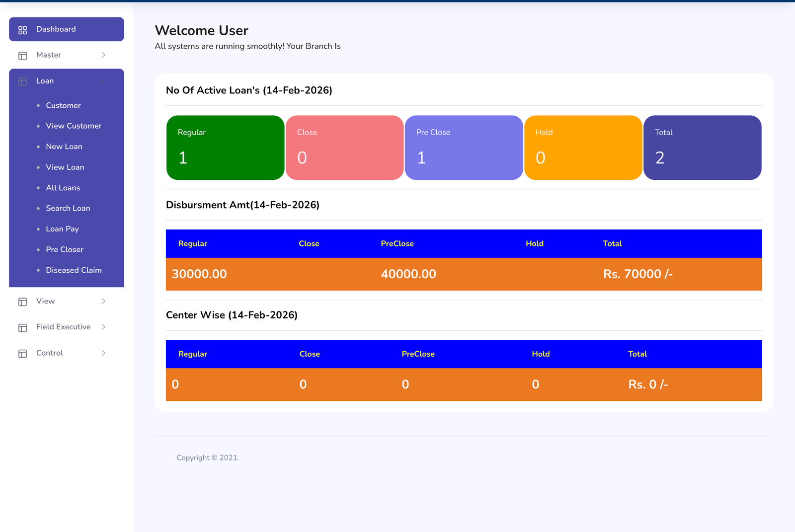Click the Dashboard grid icon
The height and width of the screenshot is (532, 795).
(x=23, y=30)
